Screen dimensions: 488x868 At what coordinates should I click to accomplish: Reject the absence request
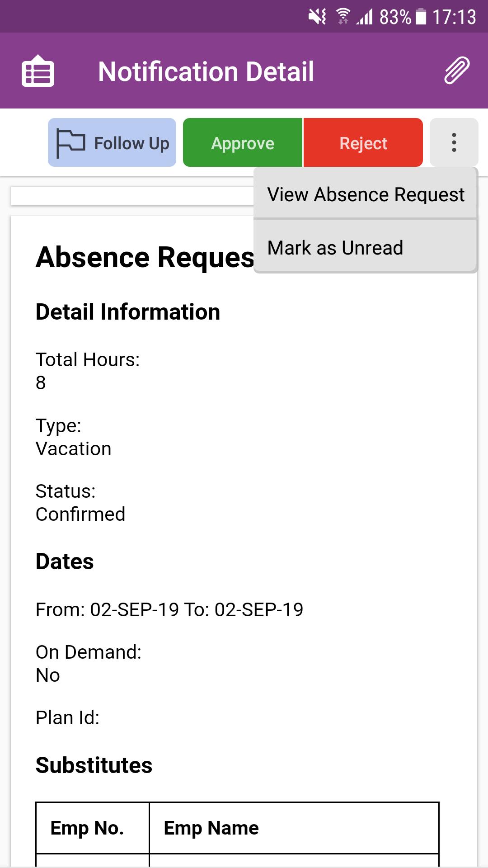[x=363, y=142]
